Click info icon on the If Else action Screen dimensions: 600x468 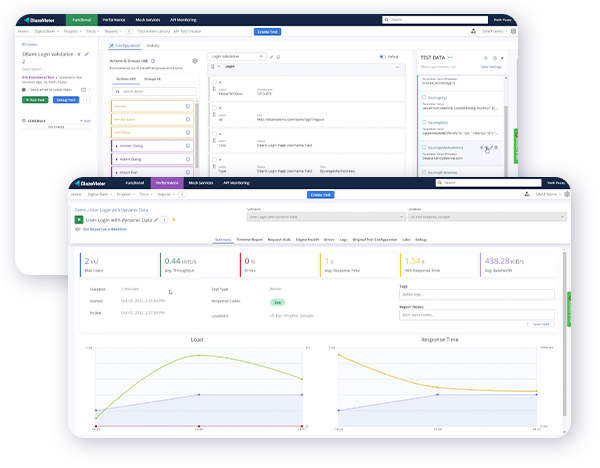[188, 132]
